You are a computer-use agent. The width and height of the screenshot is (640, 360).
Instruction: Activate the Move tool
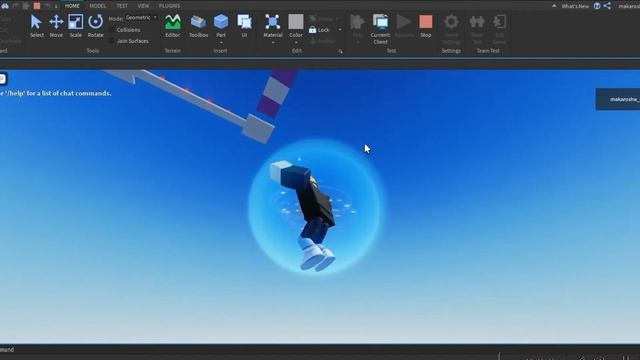pos(56,26)
